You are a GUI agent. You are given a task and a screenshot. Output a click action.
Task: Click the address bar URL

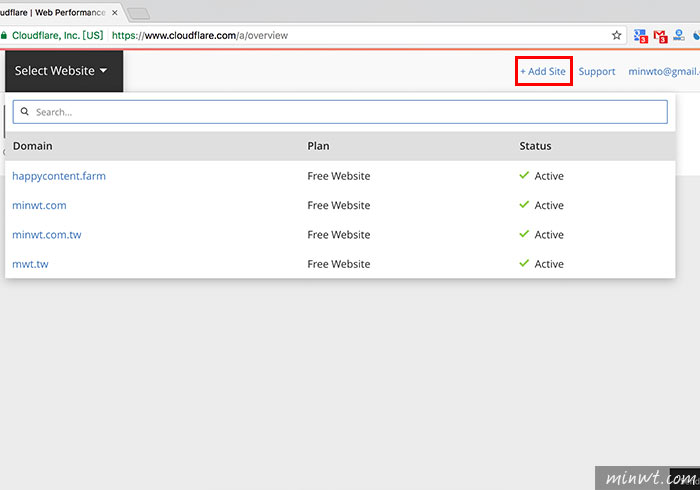(x=200, y=35)
